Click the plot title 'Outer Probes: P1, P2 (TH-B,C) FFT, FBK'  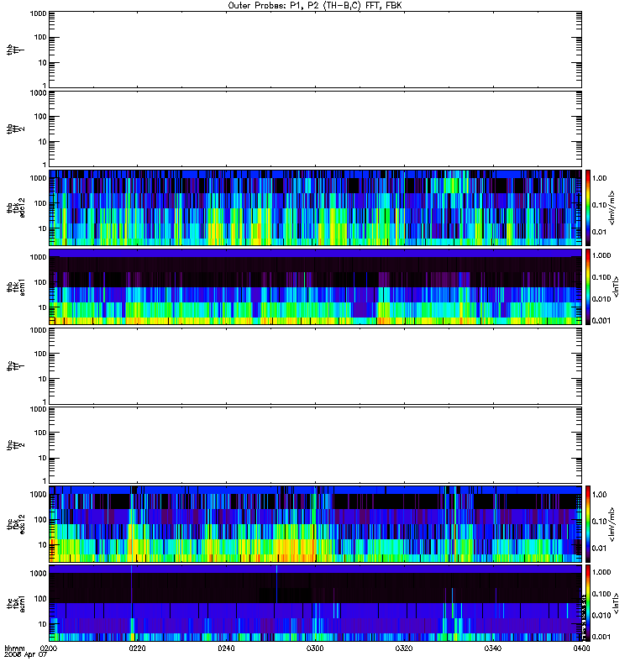(x=315, y=6)
